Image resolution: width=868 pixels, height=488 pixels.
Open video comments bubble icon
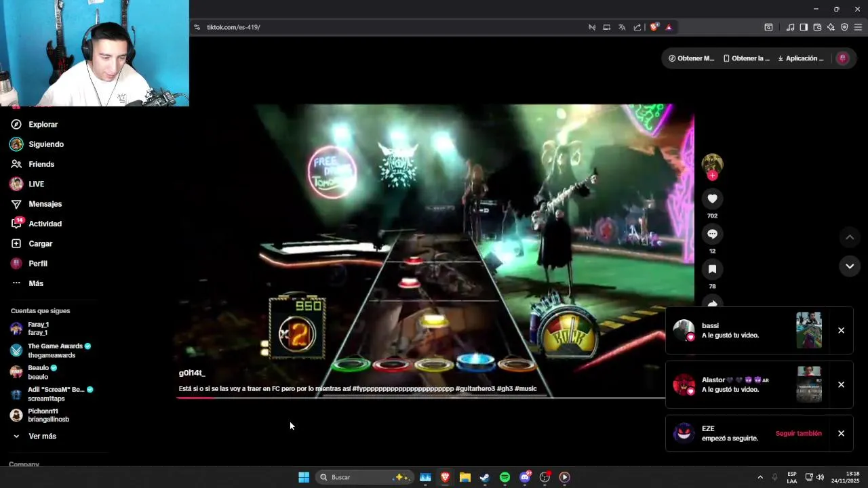coord(712,234)
